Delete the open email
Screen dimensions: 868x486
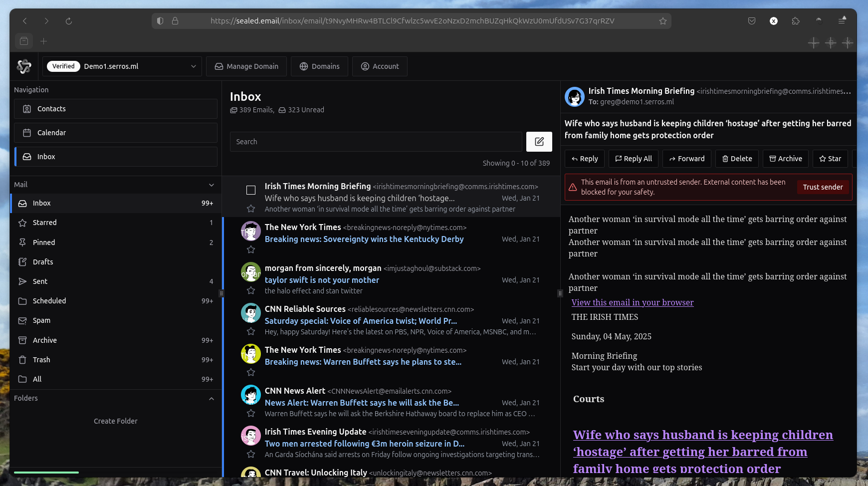pyautogui.click(x=737, y=159)
